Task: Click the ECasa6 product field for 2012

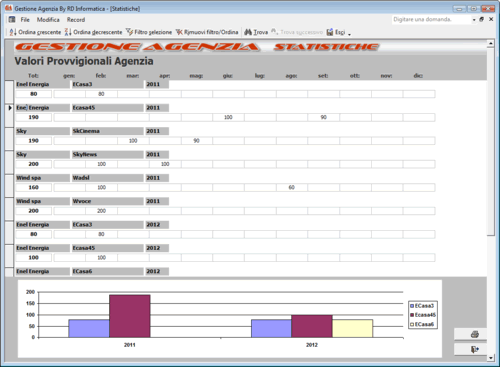Action: click(107, 271)
